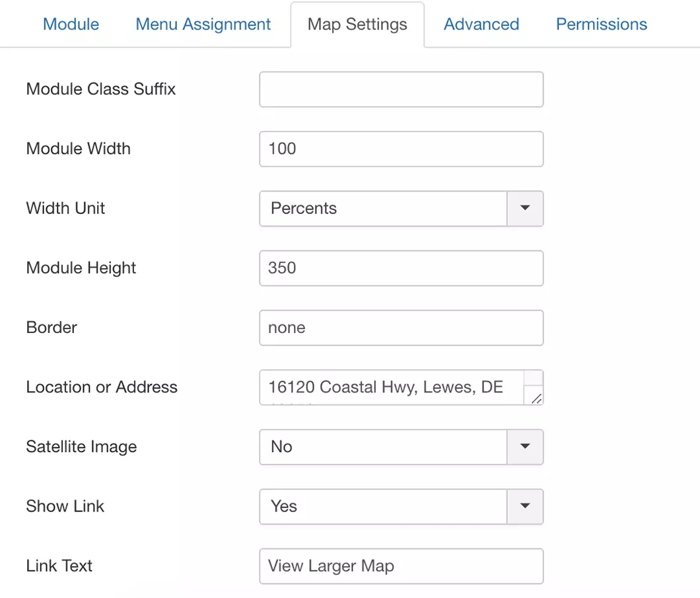This screenshot has height=598, width=700.
Task: Focus the Location or Address text area
Action: coord(396,387)
